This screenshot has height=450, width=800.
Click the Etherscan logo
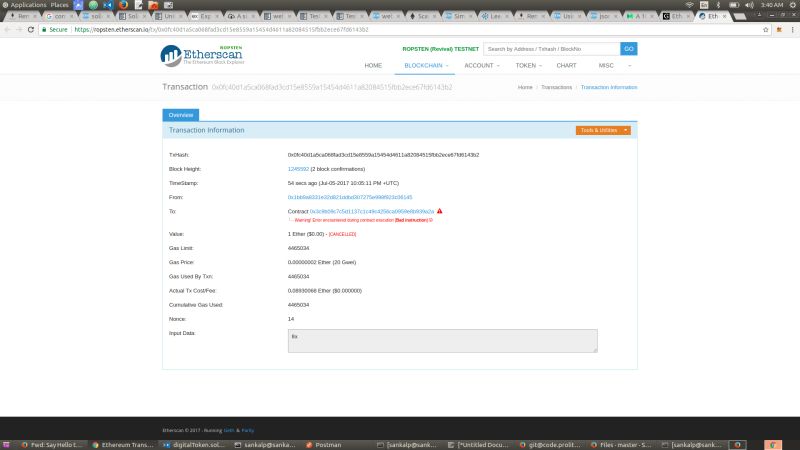(x=202, y=56)
